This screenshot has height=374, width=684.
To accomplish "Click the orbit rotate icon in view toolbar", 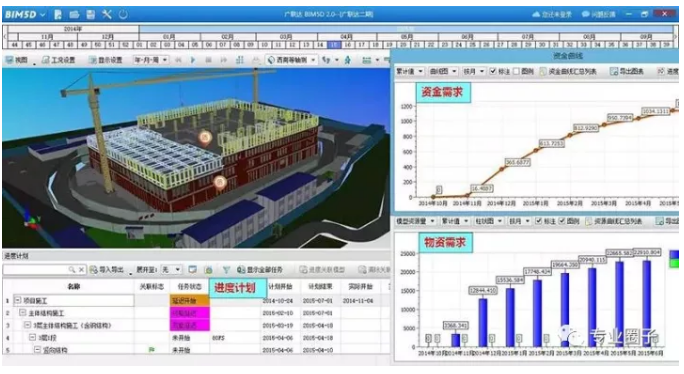I will [327, 60].
